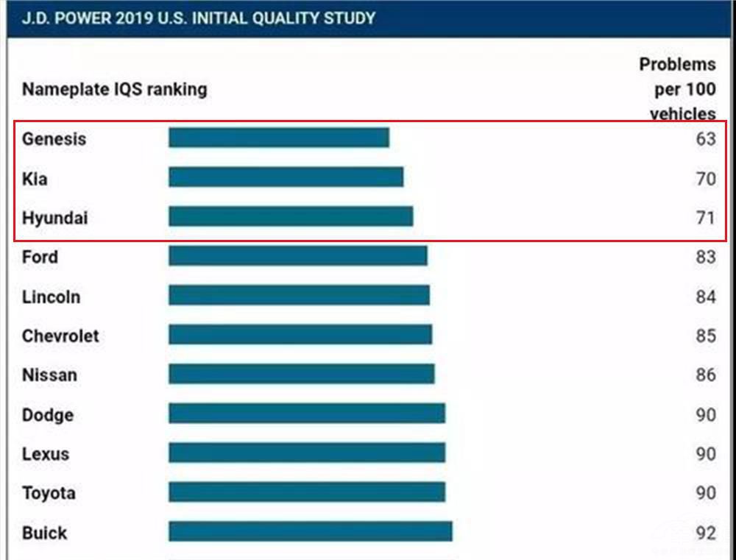This screenshot has height=560, width=736.
Task: Click the Genesis horizontal bar
Action: click(278, 138)
